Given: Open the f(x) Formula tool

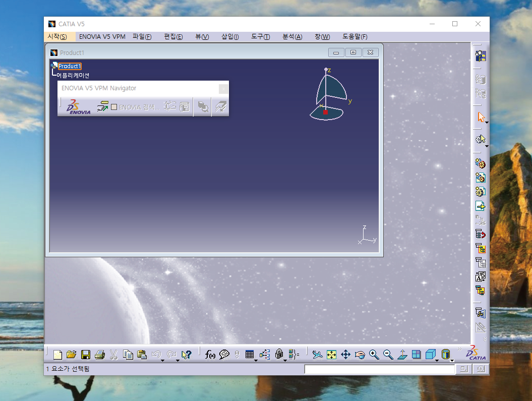Looking at the screenshot, I should 210,355.
